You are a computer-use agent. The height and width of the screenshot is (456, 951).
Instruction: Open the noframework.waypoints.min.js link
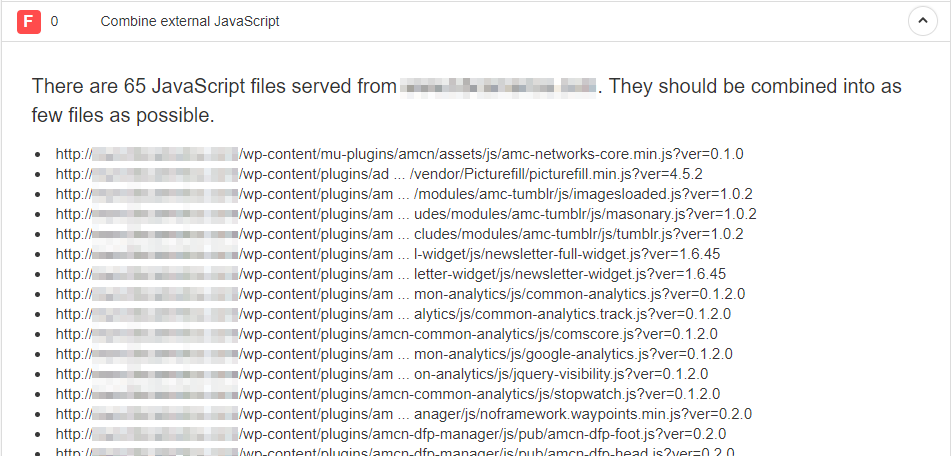(x=404, y=414)
